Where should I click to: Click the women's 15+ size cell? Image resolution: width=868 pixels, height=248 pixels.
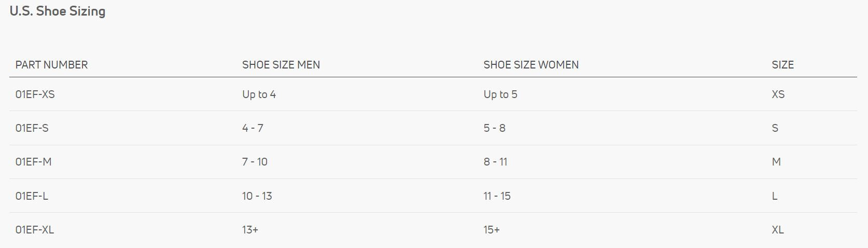(491, 230)
